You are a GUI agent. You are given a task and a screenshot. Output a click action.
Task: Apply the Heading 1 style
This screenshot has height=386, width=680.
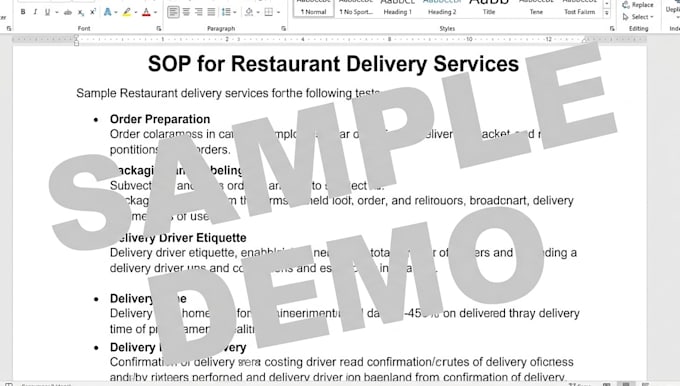click(398, 9)
